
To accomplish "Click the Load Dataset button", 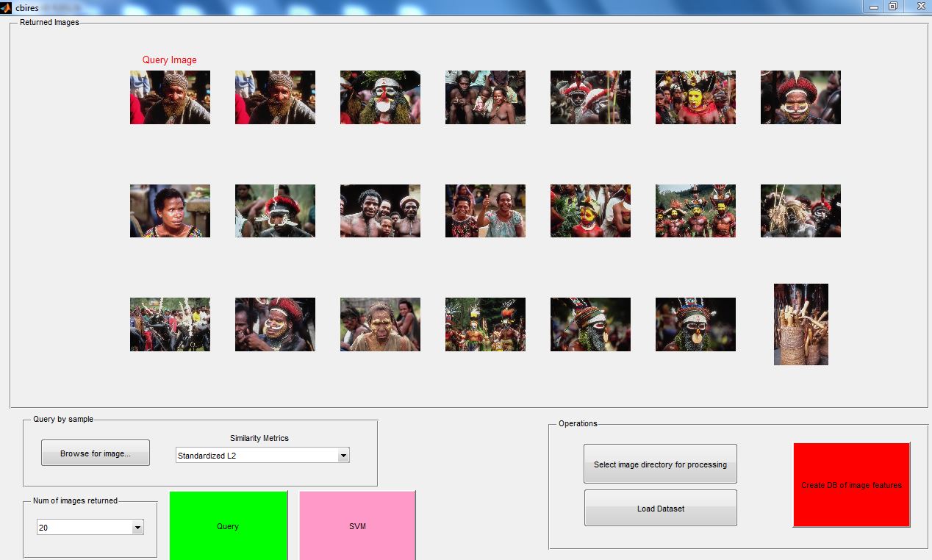I will pos(660,508).
